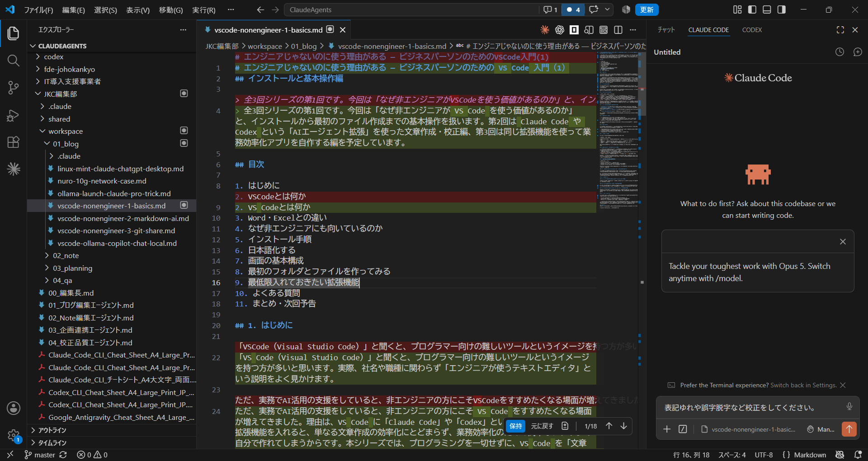Viewport: 868px width, 461px height.
Task: Click the Codex icon in editor toolbar
Action: pyautogui.click(x=560, y=30)
